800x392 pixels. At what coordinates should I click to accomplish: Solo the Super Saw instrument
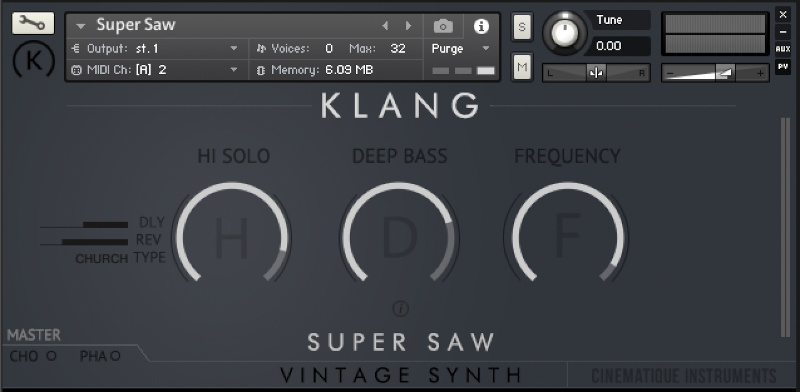pos(521,27)
